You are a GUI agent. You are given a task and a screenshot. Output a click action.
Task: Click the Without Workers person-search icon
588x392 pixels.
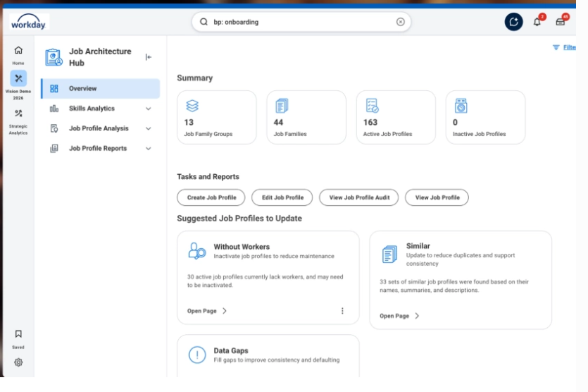197,251
